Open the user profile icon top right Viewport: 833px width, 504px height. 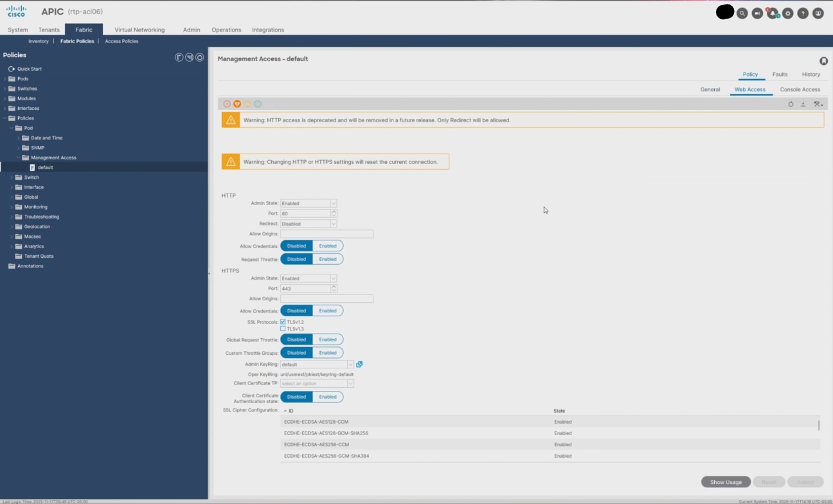point(818,12)
